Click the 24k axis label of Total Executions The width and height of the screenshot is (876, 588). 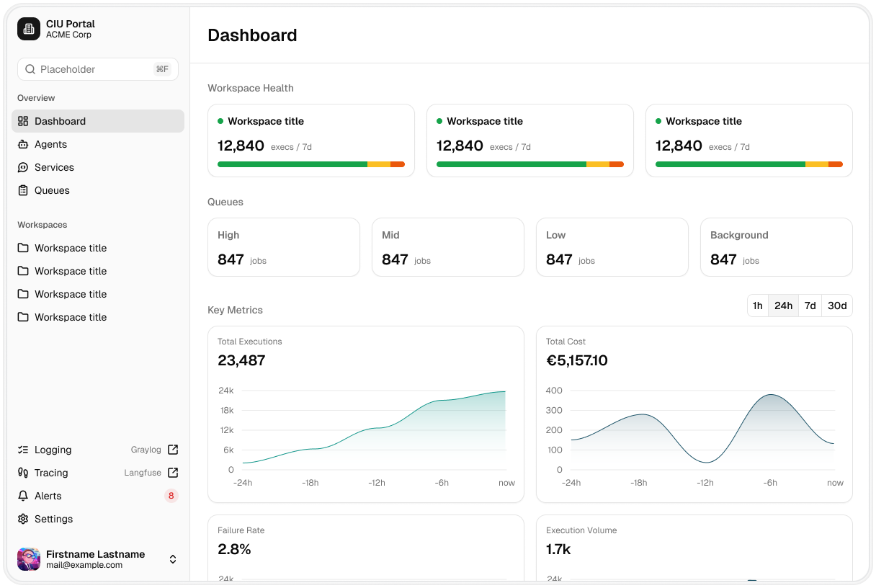tap(226, 391)
